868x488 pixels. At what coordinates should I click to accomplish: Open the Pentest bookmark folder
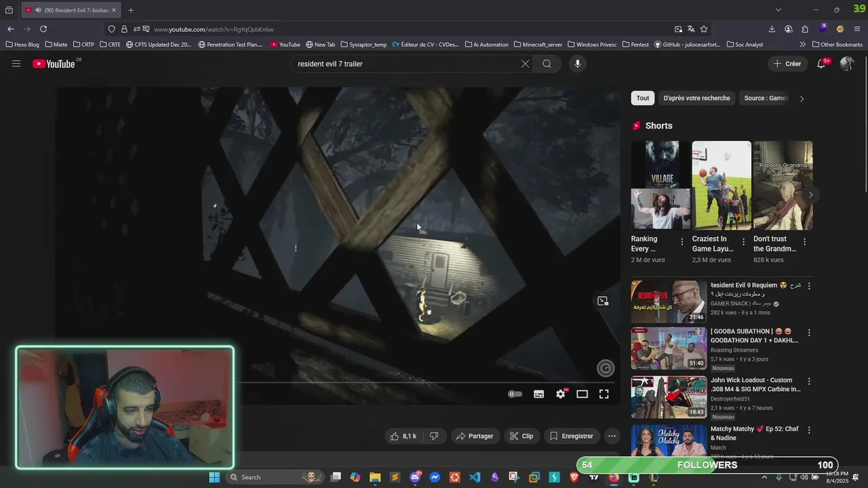635,45
